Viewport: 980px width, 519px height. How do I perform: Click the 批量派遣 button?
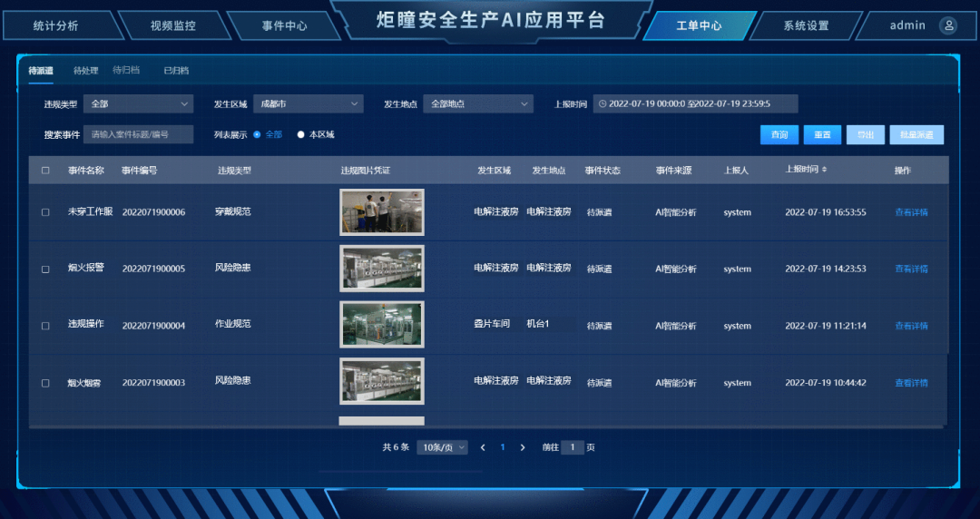click(x=916, y=135)
